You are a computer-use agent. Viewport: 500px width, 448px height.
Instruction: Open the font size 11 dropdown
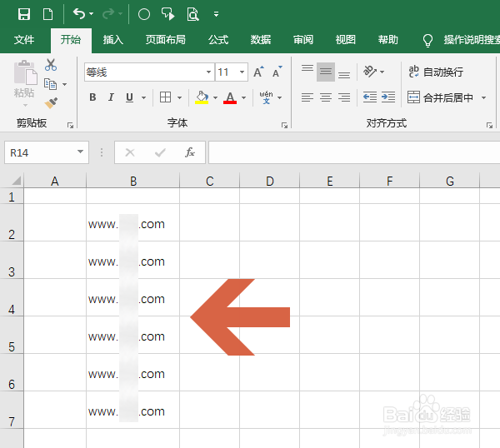click(242, 72)
